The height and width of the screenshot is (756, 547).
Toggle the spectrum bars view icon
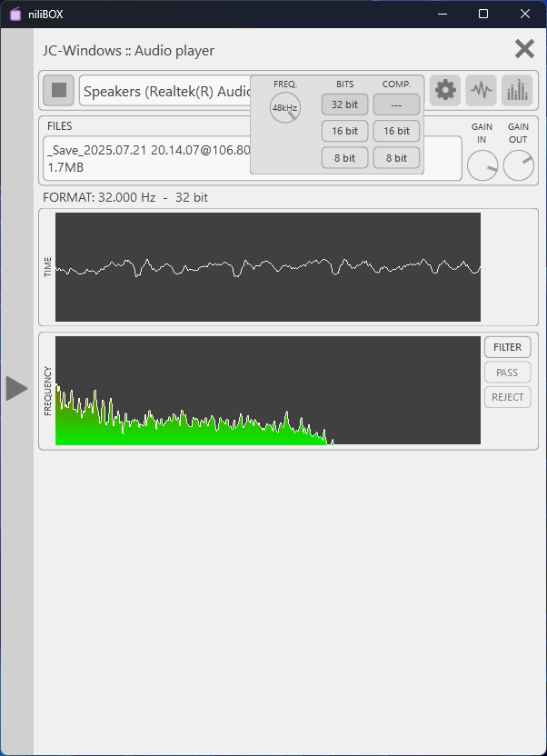coord(517,90)
